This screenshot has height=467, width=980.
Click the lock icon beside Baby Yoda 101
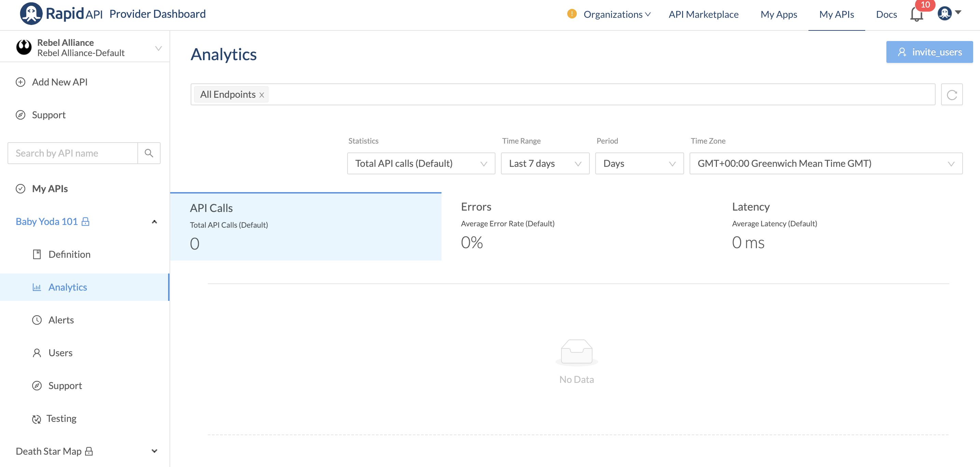point(86,222)
